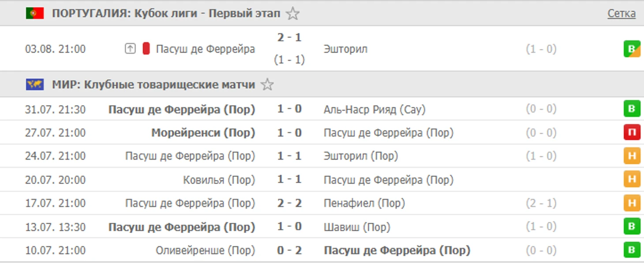Open the 0 - 2 score at Оливейренше

tap(289, 250)
